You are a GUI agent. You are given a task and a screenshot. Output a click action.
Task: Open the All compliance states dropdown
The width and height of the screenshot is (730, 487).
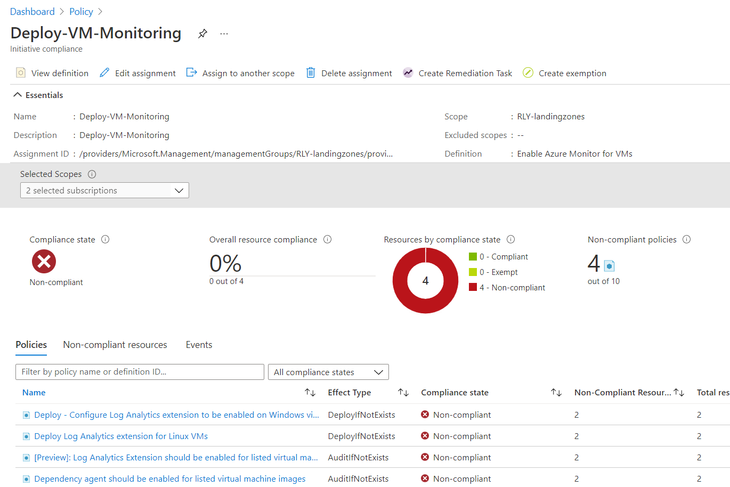point(328,372)
